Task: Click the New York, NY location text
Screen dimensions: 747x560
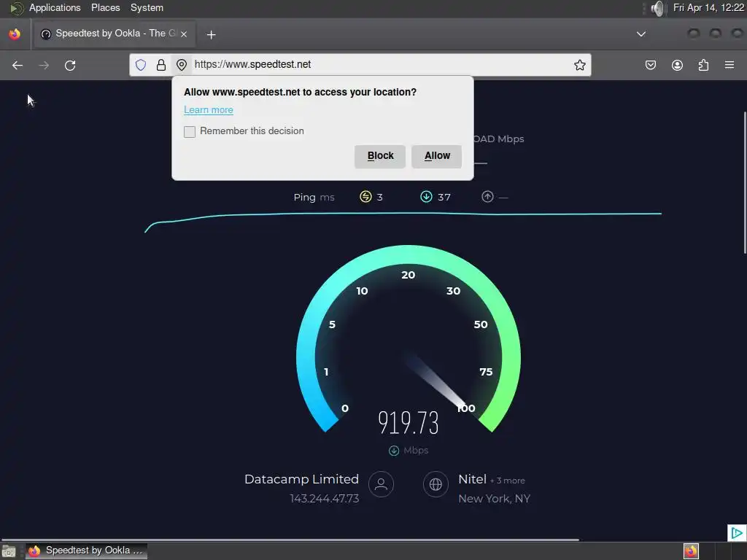Action: click(494, 499)
